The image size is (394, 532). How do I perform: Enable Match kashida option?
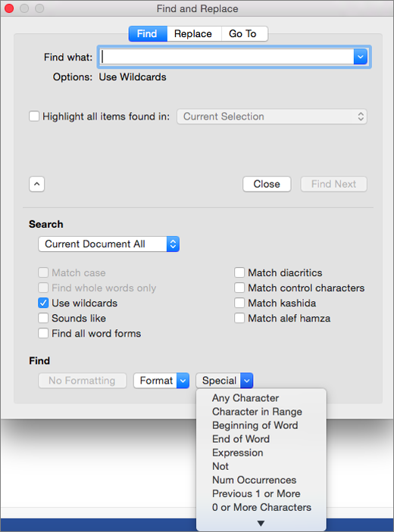pos(239,303)
